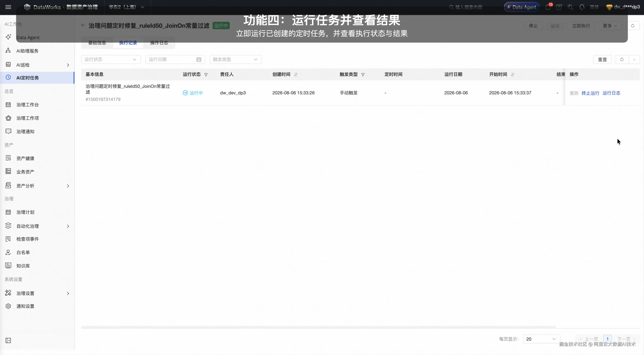The width and height of the screenshot is (644, 355).
Task: Switch to the 操作日志 tab
Action: click(159, 43)
